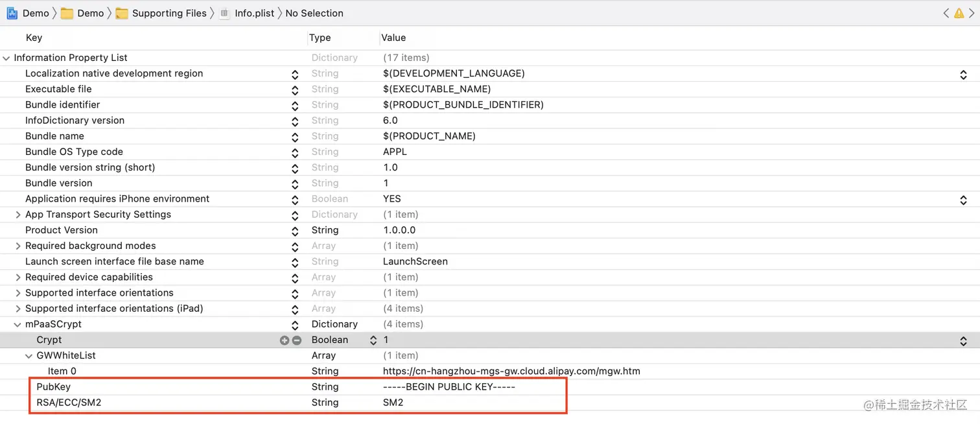
Task: Click the SM2 value cell
Action: click(x=393, y=403)
